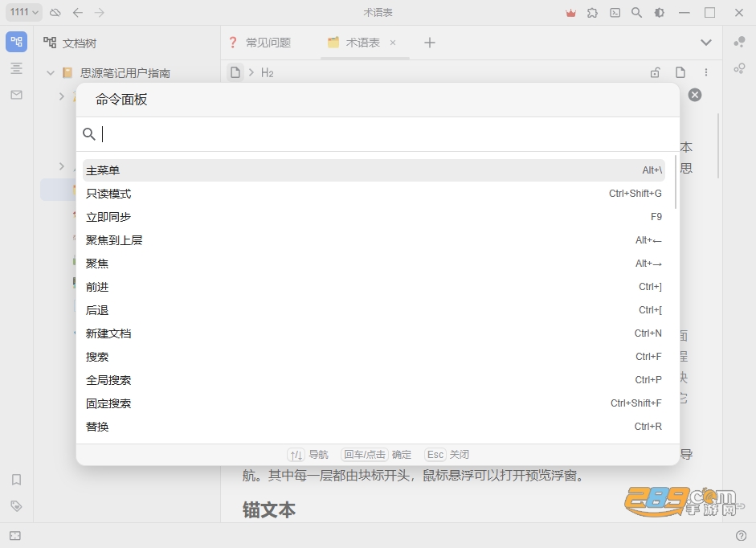Close the 术语表 tab

point(393,43)
